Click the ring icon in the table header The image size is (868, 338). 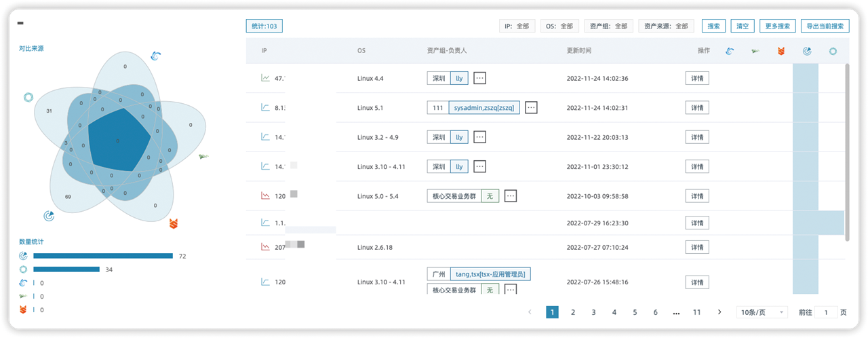coord(833,51)
